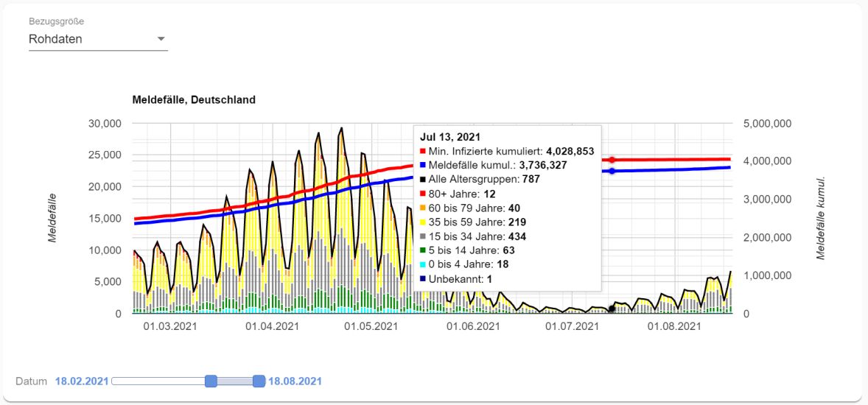Click the chart title Meldefälle, Deutschland
Image resolution: width=868 pixels, height=405 pixels.
(194, 100)
